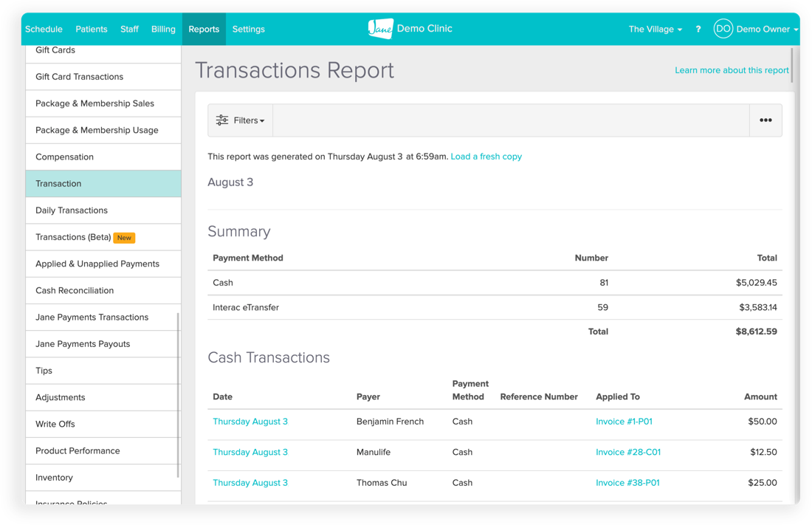Open the help question mark icon
Image resolution: width=812 pixels, height=525 pixels.
(698, 30)
